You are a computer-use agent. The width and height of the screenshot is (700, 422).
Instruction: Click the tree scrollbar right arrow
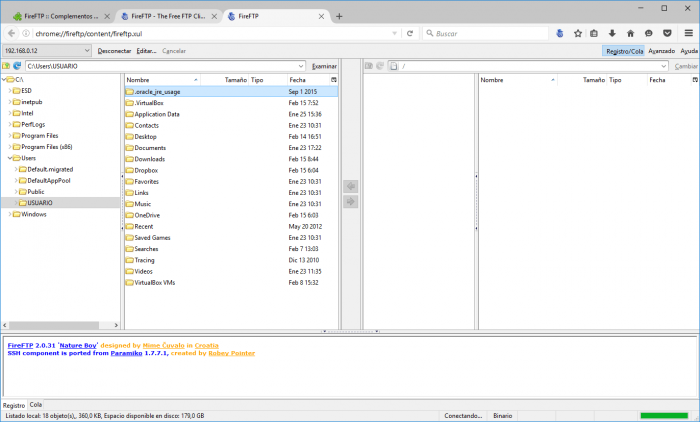pos(116,325)
